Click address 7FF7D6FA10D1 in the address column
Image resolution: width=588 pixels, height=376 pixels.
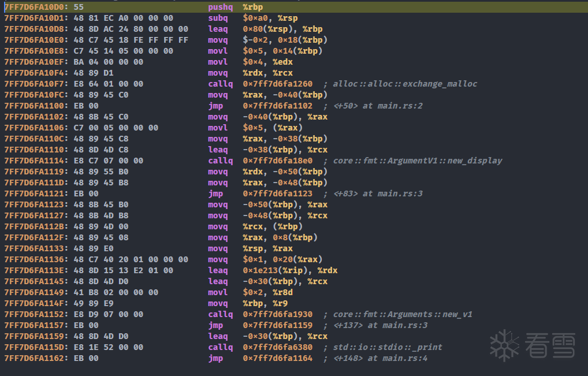click(x=34, y=18)
